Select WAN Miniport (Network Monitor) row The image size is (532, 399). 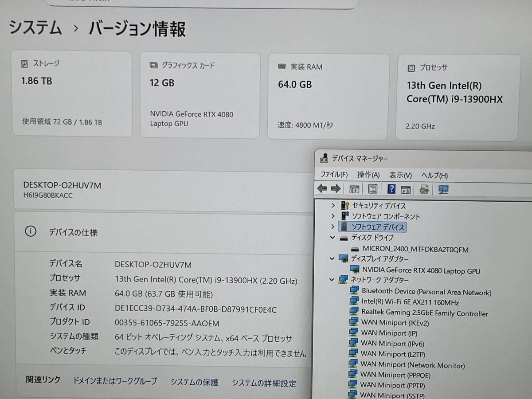coord(413,365)
